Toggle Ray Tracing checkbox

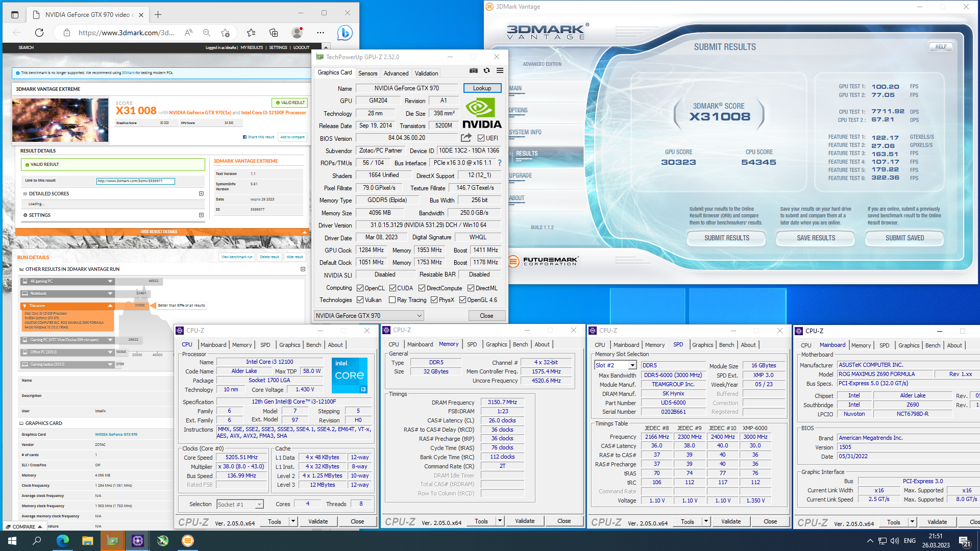tap(392, 300)
